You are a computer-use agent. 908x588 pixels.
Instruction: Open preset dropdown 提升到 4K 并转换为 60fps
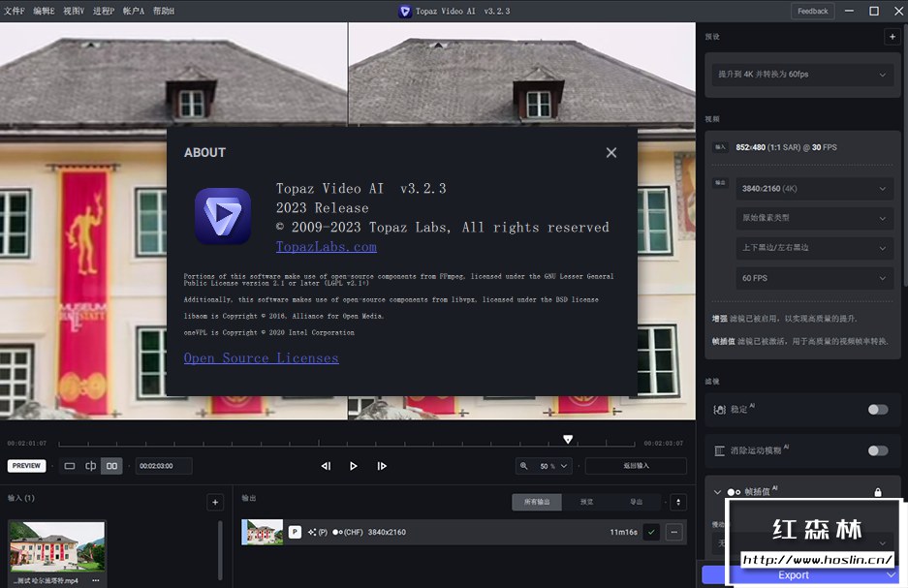(801, 74)
